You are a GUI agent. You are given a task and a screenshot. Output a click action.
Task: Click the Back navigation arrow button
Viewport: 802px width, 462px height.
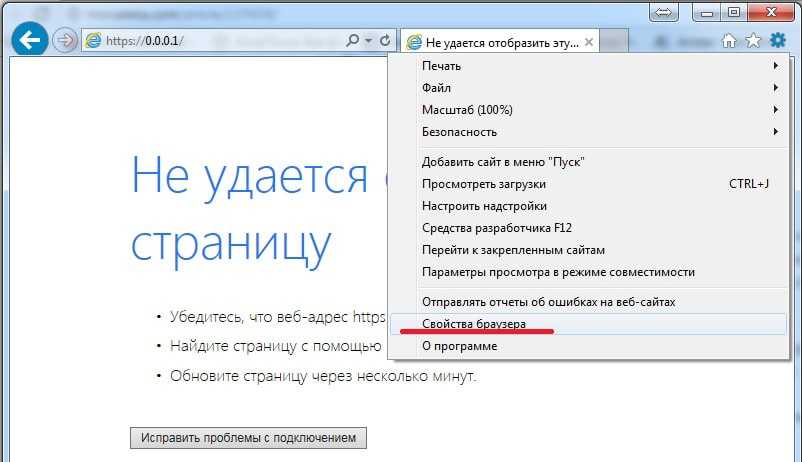(30, 41)
